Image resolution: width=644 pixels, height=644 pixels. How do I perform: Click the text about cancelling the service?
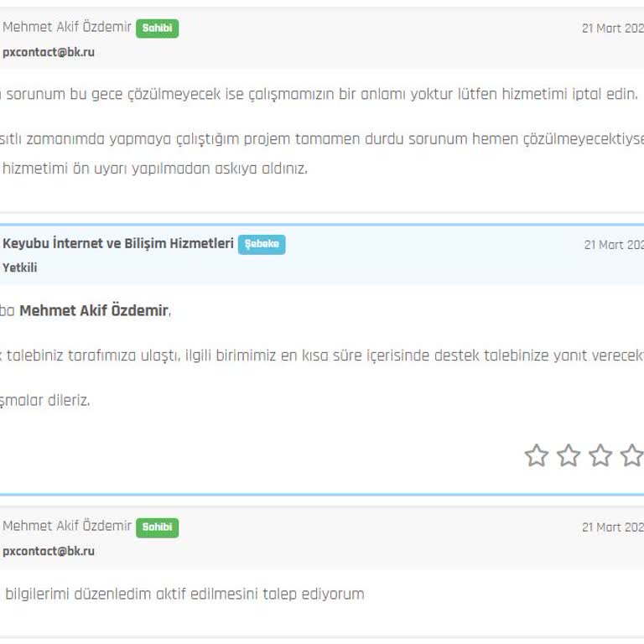319,94
